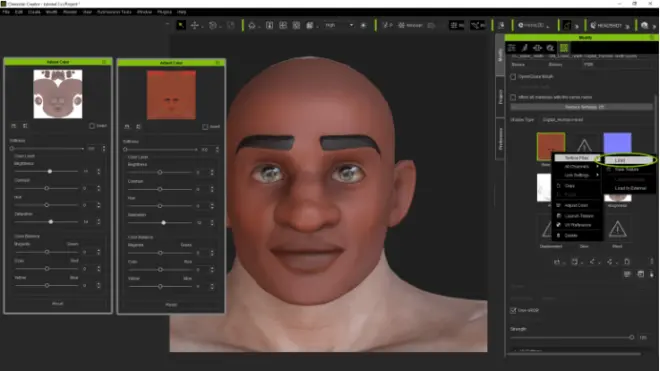Select the green checkered Material tab icon
The height and width of the screenshot is (371, 660).
[x=564, y=48]
